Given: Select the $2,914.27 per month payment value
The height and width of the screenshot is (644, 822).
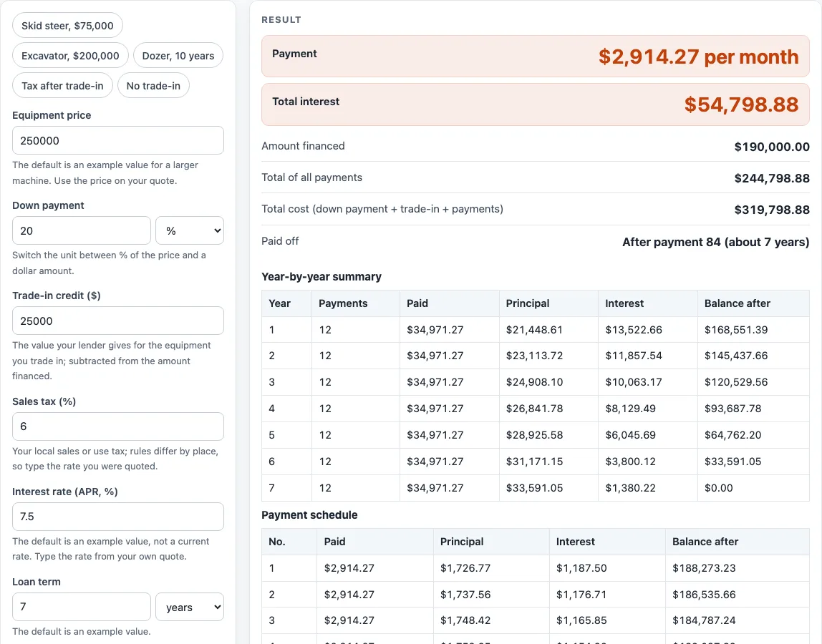Looking at the screenshot, I should 698,57.
